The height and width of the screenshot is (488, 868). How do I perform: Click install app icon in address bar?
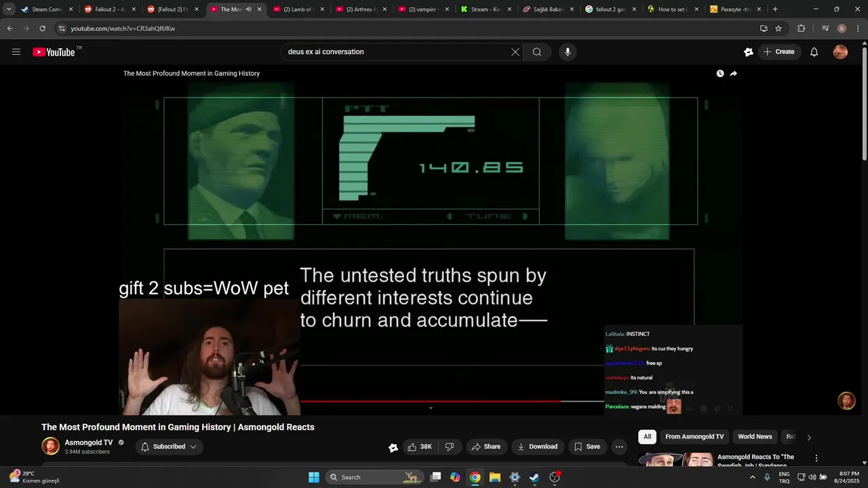pyautogui.click(x=764, y=28)
